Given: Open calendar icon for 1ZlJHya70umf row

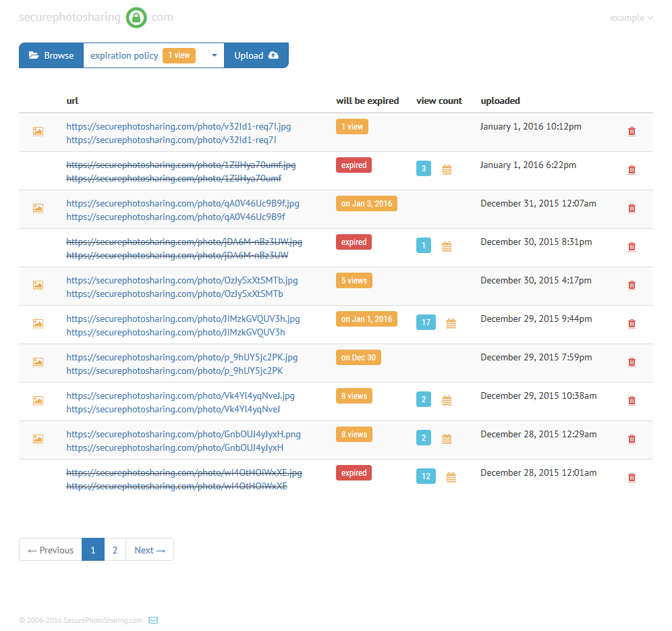Looking at the screenshot, I should 447,170.
